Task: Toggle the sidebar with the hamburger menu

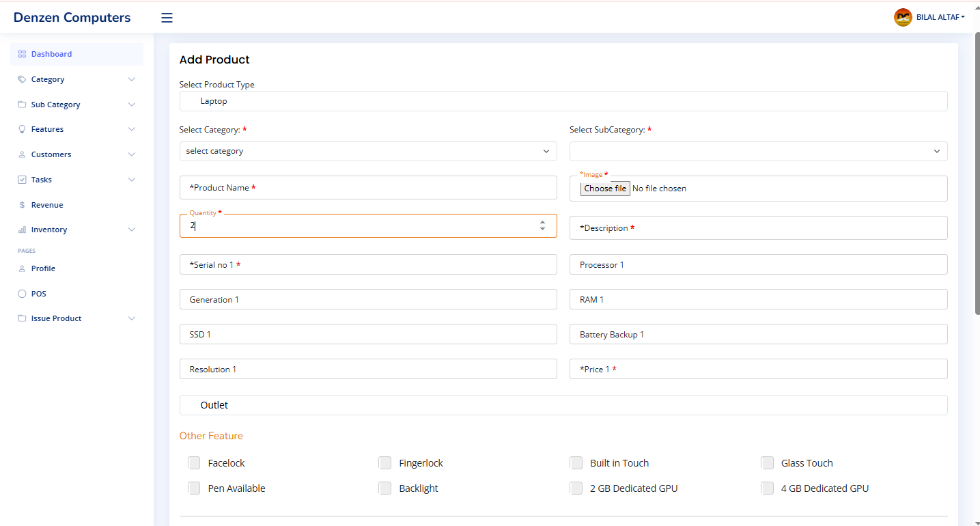Action: [167, 17]
